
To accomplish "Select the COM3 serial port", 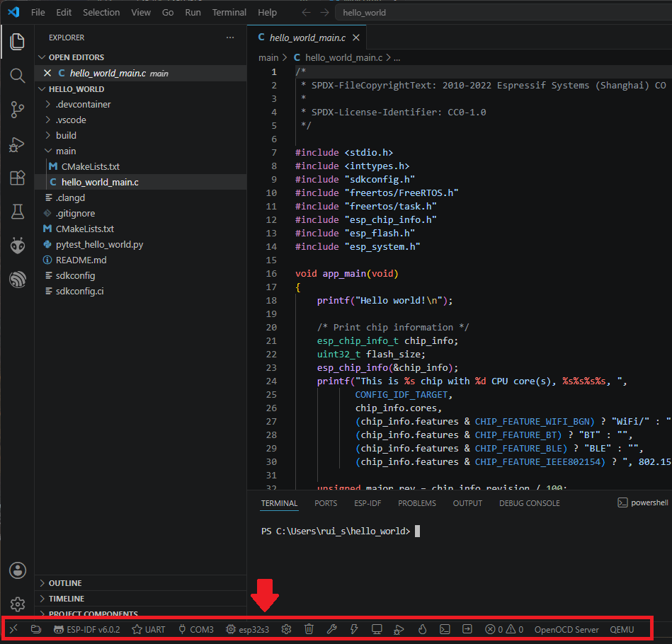I will [x=196, y=629].
